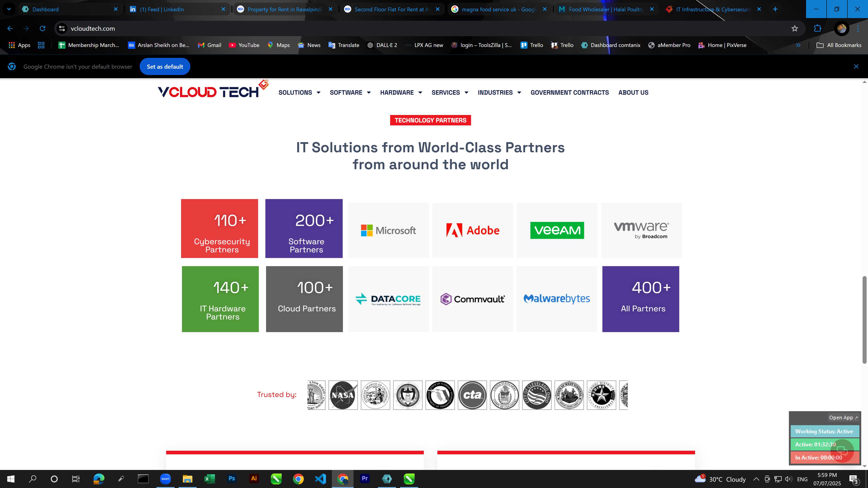Open the Extensions puzzle icon
Screen dimensions: 868x488
coord(817,29)
